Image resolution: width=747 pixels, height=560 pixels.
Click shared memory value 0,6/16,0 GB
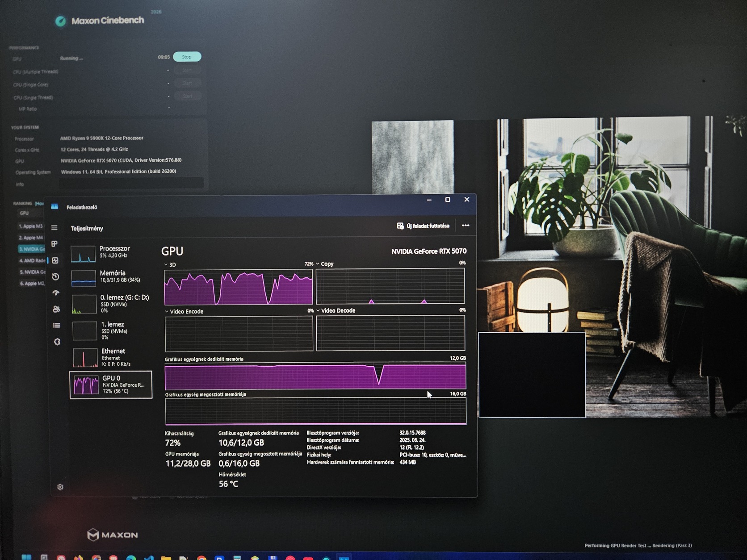[x=239, y=464]
